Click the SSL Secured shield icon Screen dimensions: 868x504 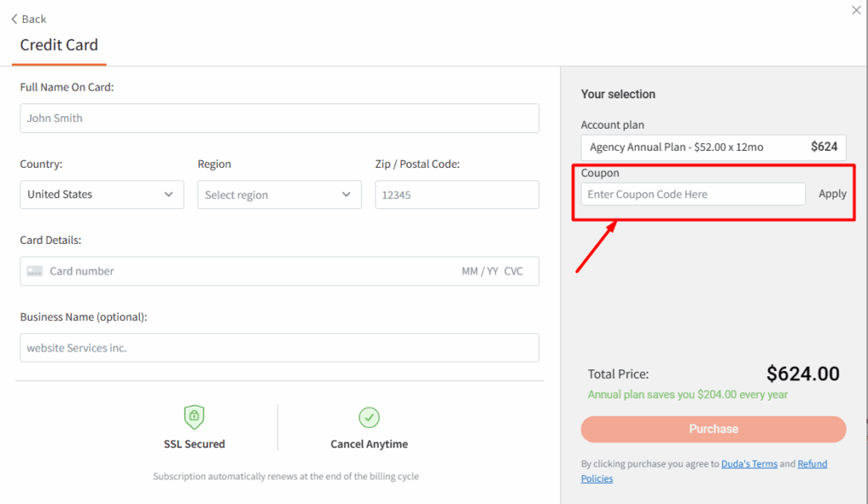194,417
